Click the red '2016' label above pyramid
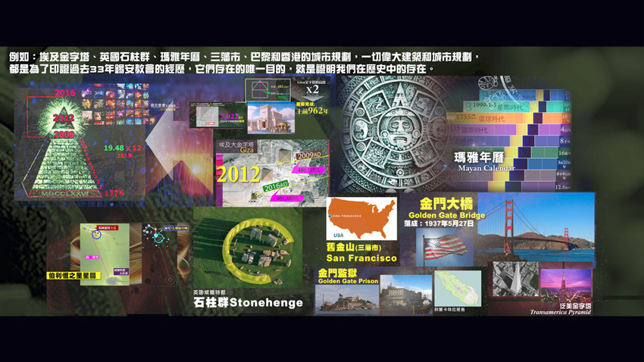644x362 pixels. coord(65,92)
